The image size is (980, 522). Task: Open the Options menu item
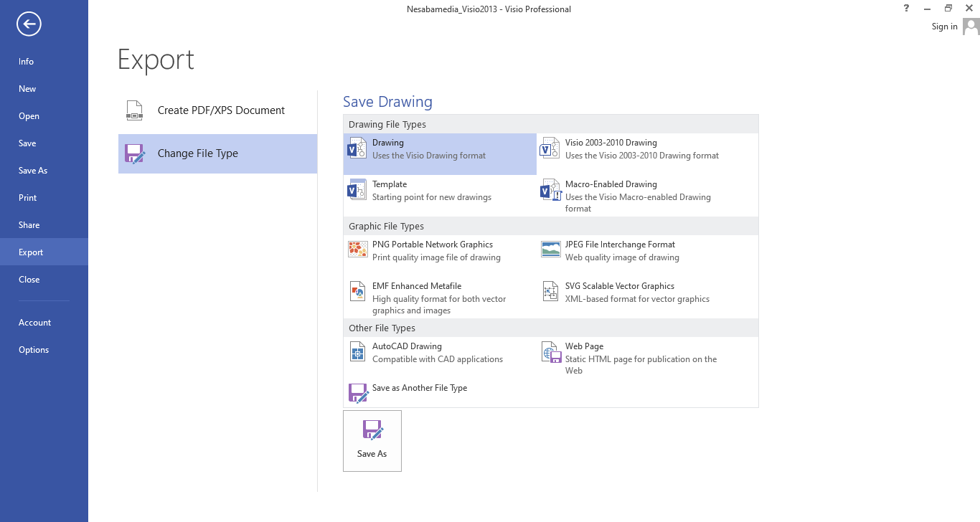click(x=34, y=350)
